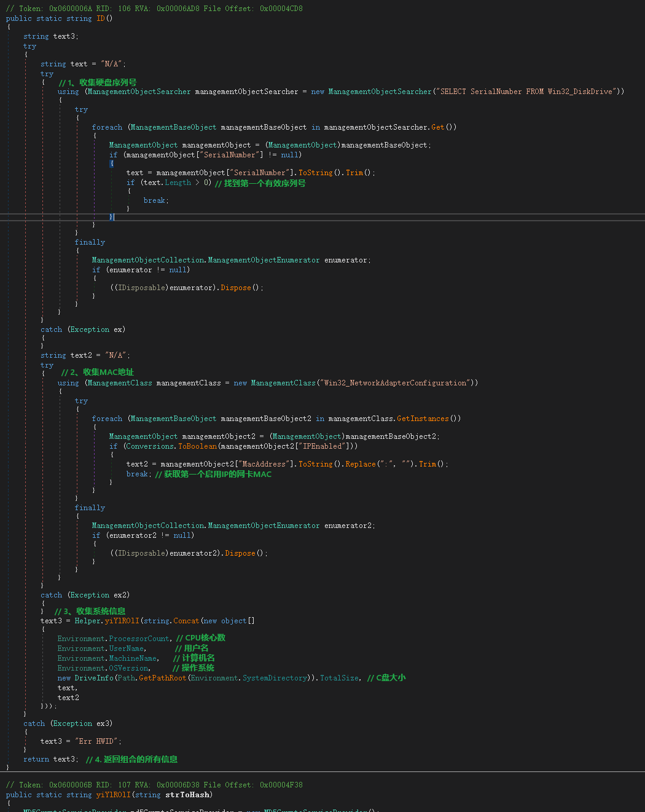Viewport: 645px width, 812px height.
Task: Click the Concat method call
Action: click(186, 621)
